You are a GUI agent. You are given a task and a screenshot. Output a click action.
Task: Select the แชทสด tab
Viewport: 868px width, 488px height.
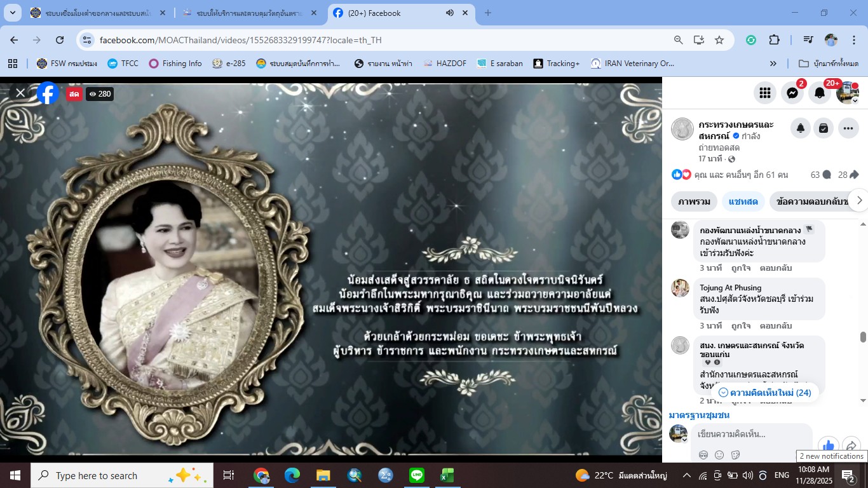743,201
